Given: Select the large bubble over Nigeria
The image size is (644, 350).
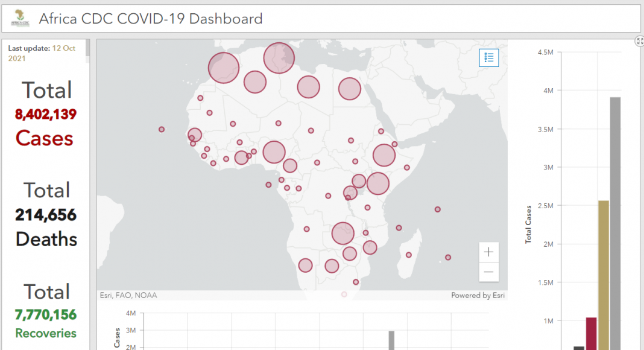Looking at the screenshot, I should pyautogui.click(x=274, y=152).
